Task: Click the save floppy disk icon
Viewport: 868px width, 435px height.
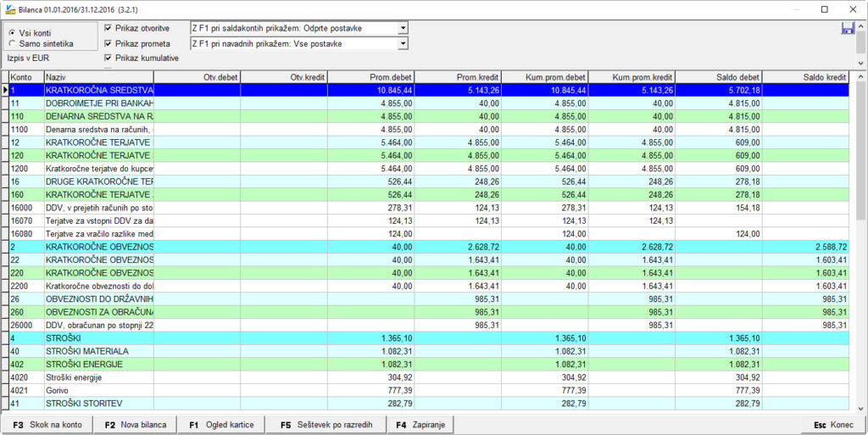Action: click(x=847, y=28)
